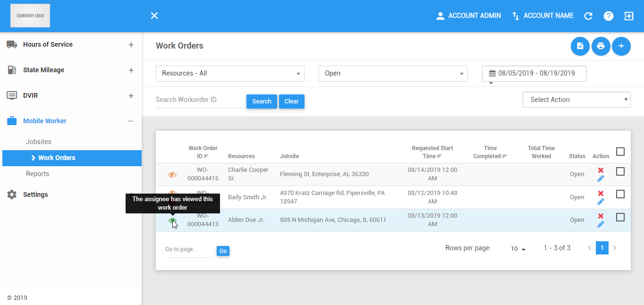The image size is (644, 305).
Task: Open the Select Action dropdown
Action: [x=576, y=100]
